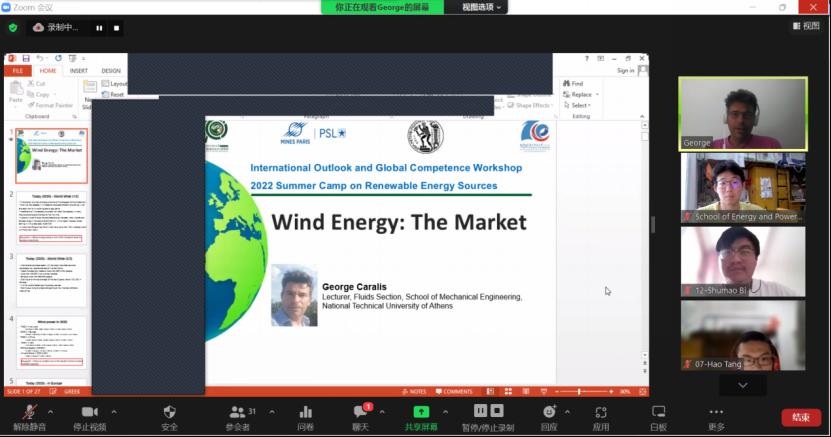
Task: Pause recording from the top recording bar
Action: pos(99,28)
